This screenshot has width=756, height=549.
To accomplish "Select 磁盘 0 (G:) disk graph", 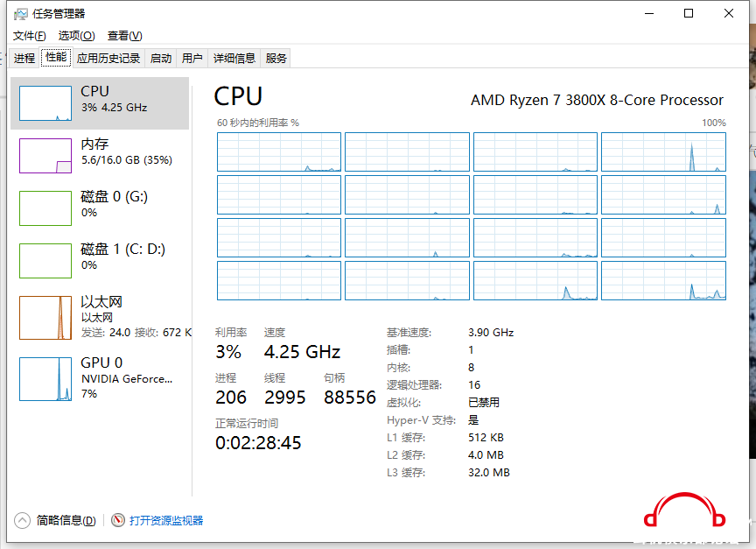I will (x=45, y=208).
